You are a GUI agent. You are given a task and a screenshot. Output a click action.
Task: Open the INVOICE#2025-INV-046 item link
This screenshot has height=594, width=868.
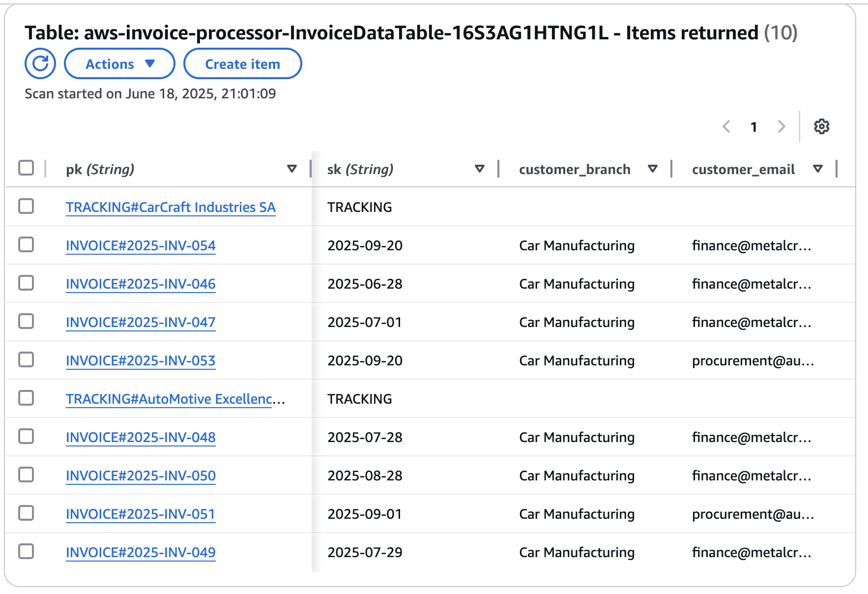(141, 284)
